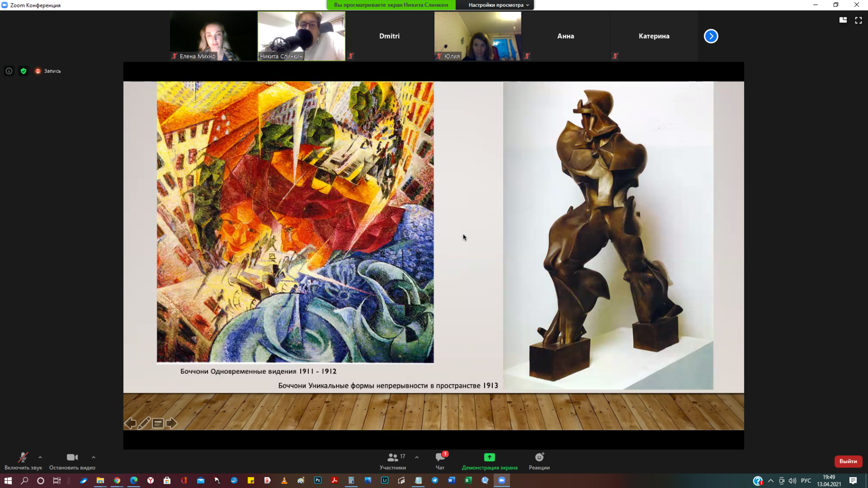The height and width of the screenshot is (488, 868).
Task: Open Настройки просмотра dropdown
Action: click(498, 5)
